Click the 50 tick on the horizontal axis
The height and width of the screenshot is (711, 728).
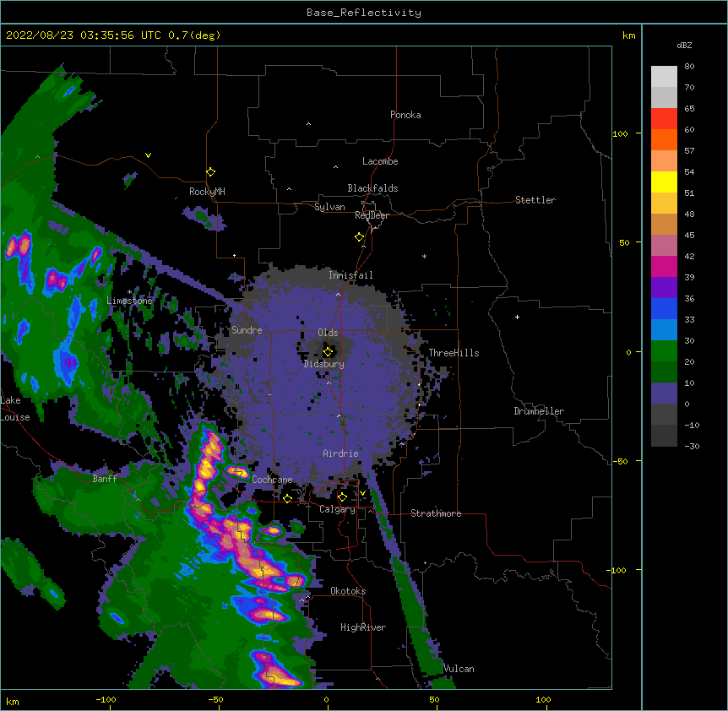(x=435, y=699)
